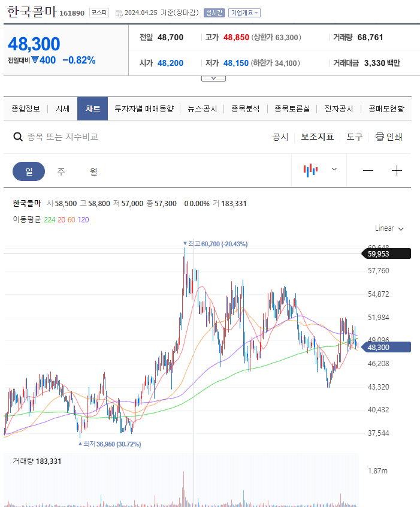Image resolution: width=420 pixels, height=507 pixels.
Task: Open the 뉴스·공시 tab
Action: point(203,108)
